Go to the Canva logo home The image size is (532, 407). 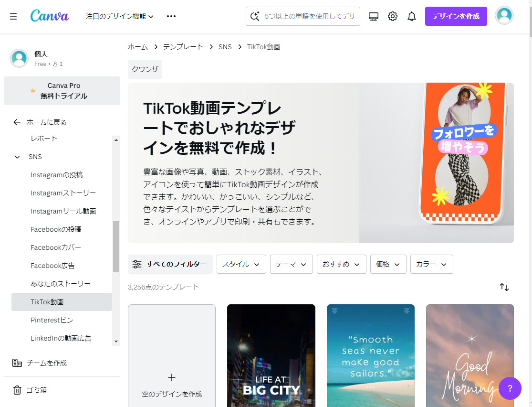point(50,16)
